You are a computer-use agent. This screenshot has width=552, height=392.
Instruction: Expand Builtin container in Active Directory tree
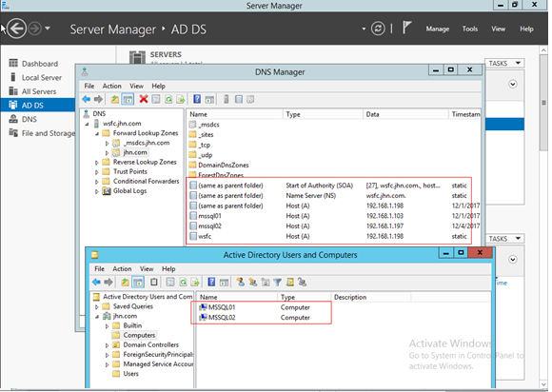click(x=107, y=326)
